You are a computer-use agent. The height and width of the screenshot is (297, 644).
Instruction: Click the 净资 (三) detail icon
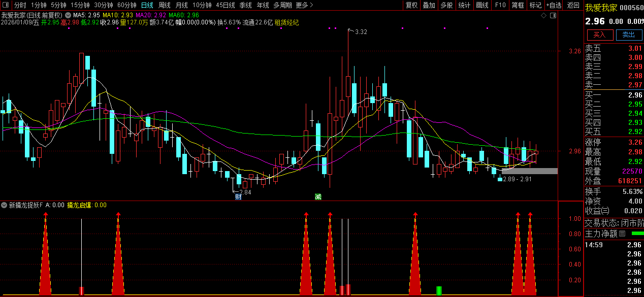pos(604,211)
